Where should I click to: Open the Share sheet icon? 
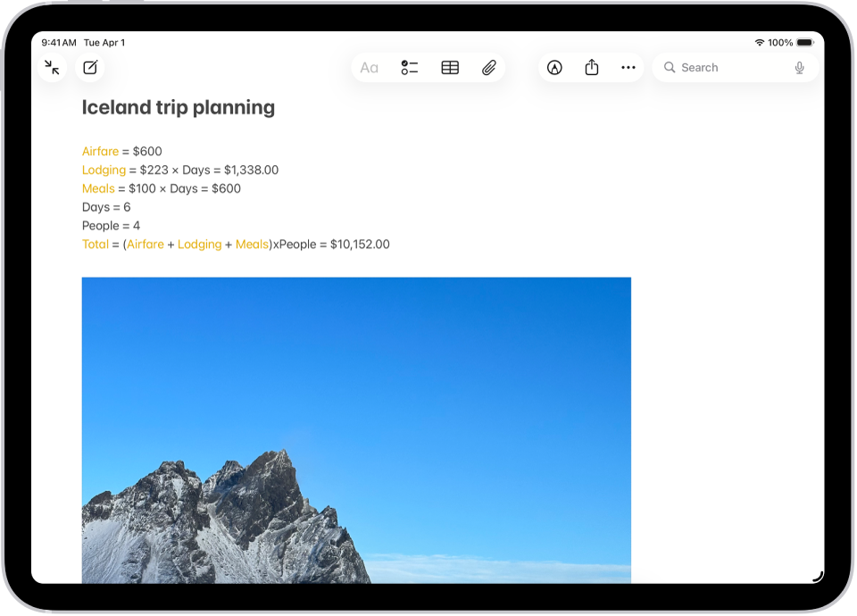pos(591,67)
